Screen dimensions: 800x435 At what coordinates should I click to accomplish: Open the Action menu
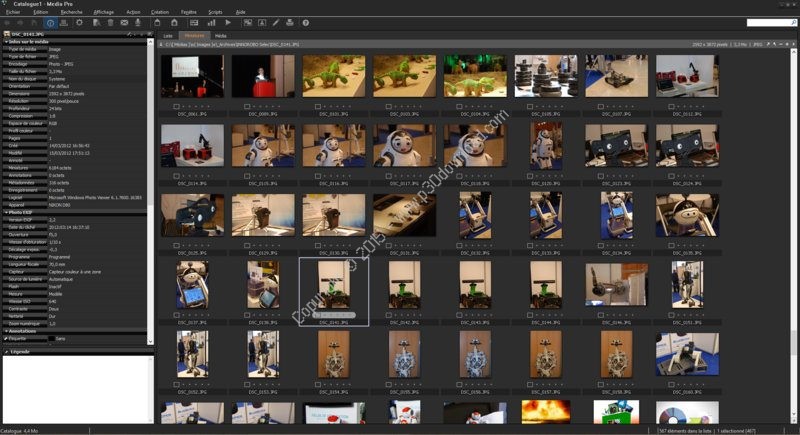[133, 12]
